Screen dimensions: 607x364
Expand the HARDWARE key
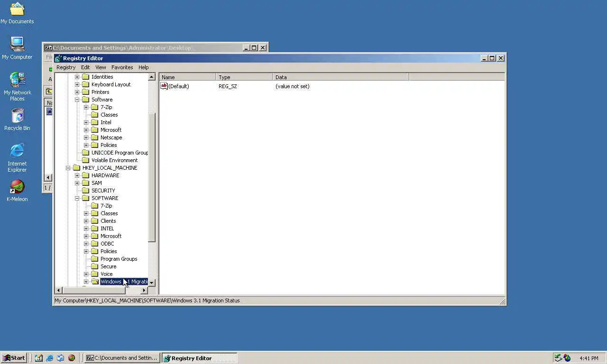click(77, 175)
